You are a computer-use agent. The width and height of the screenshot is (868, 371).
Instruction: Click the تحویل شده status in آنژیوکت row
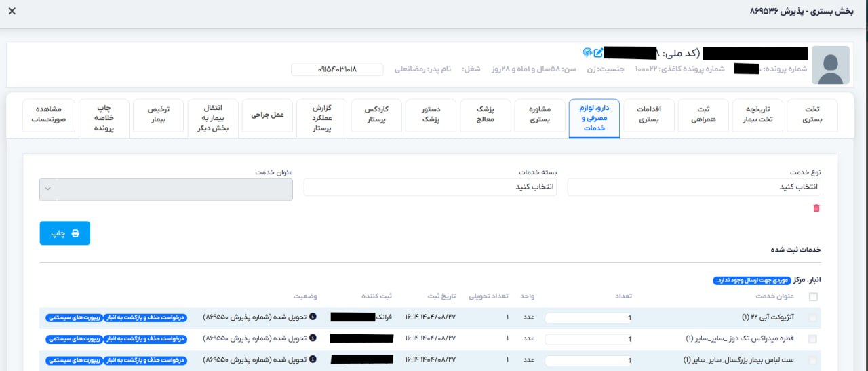coord(254,317)
